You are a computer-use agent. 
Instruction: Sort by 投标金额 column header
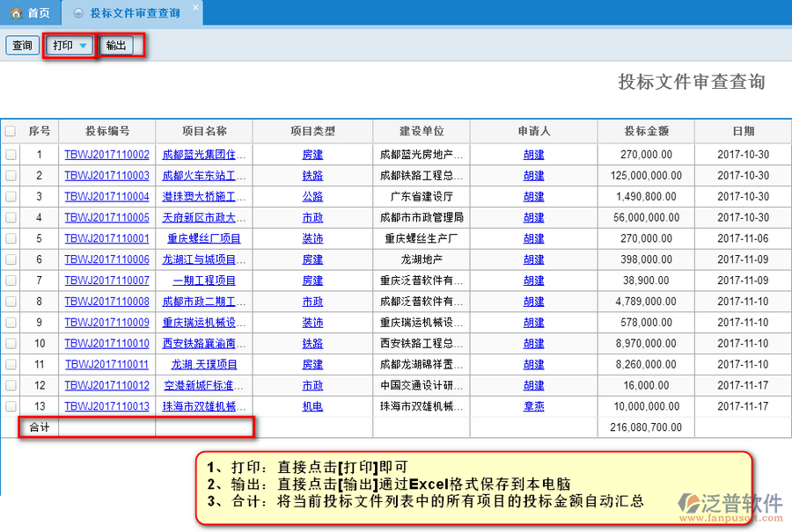646,131
